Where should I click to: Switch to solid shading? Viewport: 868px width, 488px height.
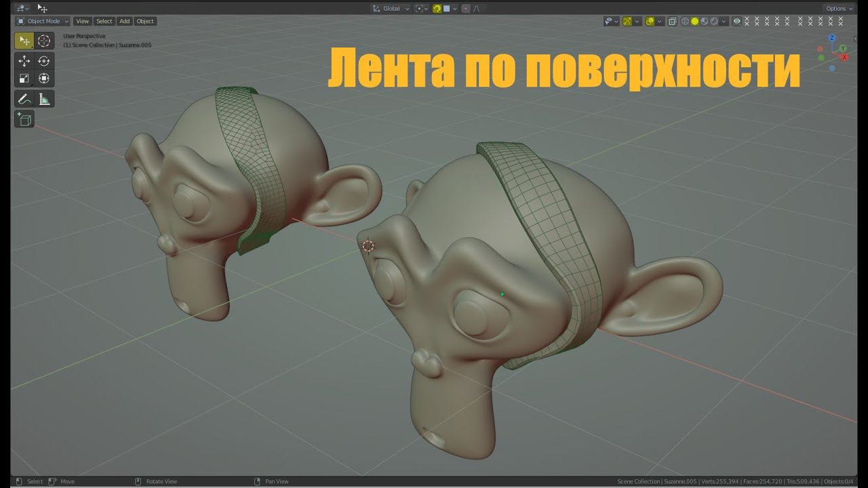[694, 21]
